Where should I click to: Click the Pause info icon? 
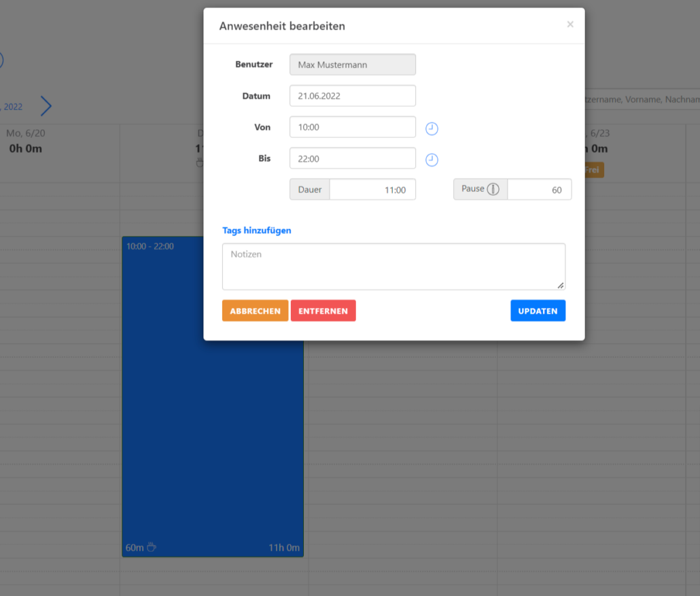[x=493, y=190]
